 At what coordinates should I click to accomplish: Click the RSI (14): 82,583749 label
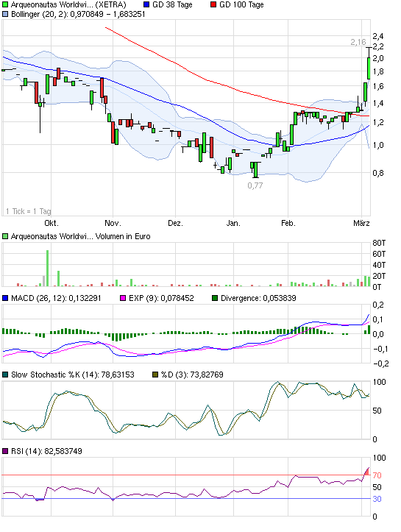pyautogui.click(x=46, y=451)
